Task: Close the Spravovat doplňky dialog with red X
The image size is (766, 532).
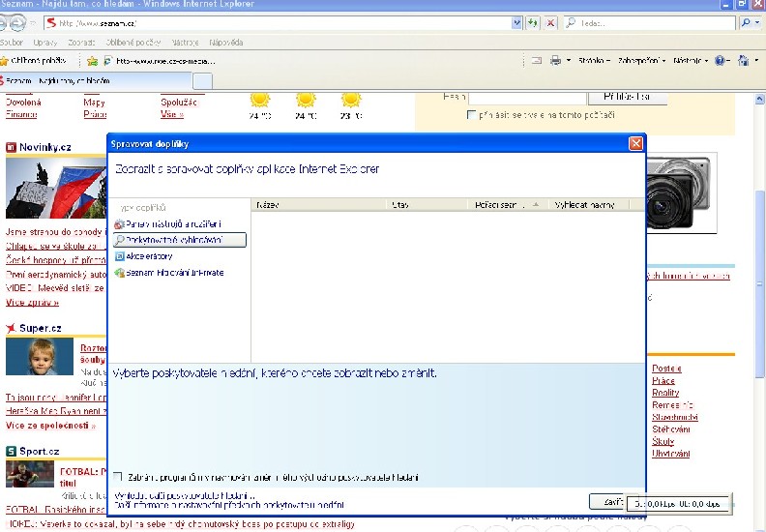Action: click(635, 143)
